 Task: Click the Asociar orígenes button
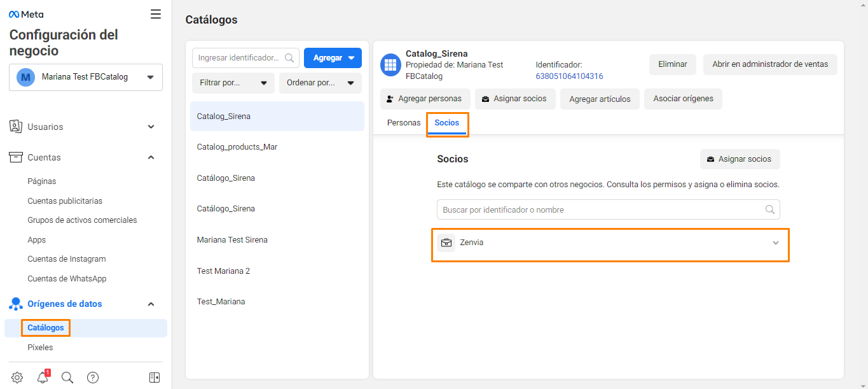[x=683, y=99]
